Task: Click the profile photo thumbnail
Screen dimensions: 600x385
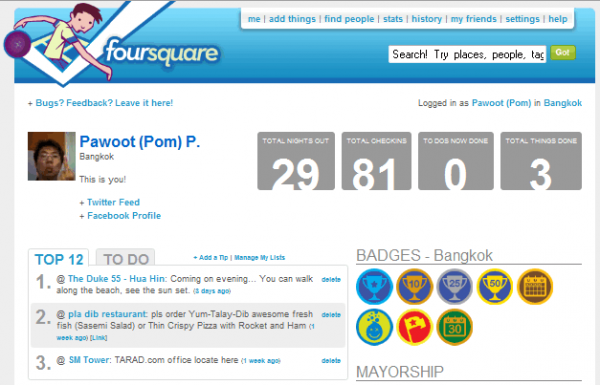Action: [x=52, y=156]
